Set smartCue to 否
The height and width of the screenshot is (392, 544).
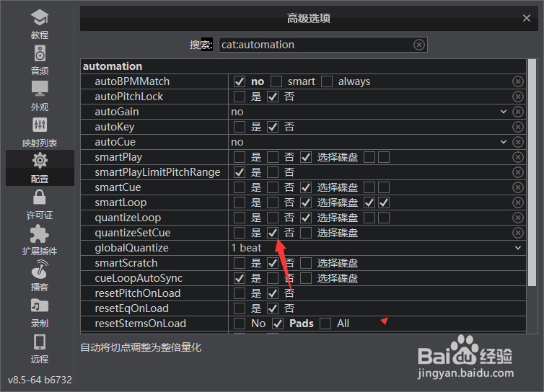pyautogui.click(x=273, y=187)
